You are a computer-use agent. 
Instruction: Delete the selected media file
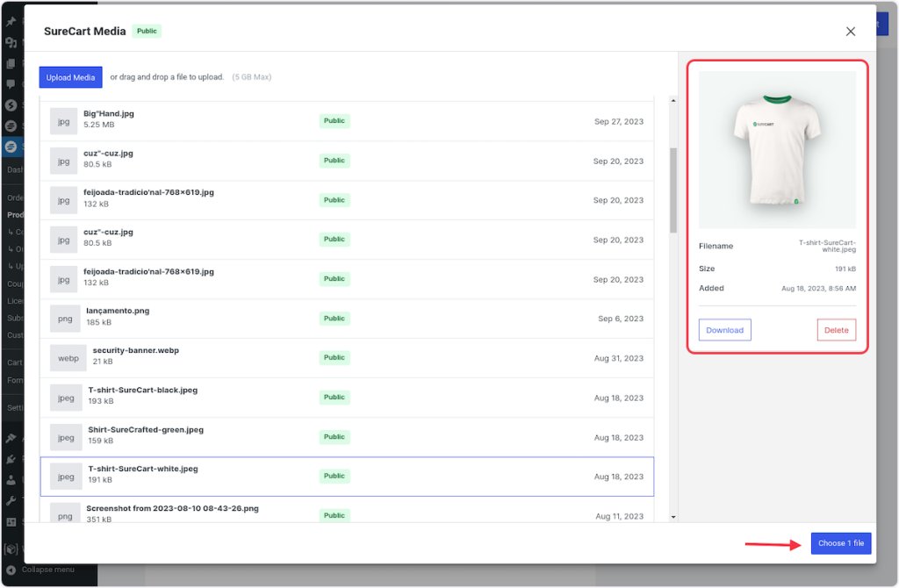coord(836,330)
